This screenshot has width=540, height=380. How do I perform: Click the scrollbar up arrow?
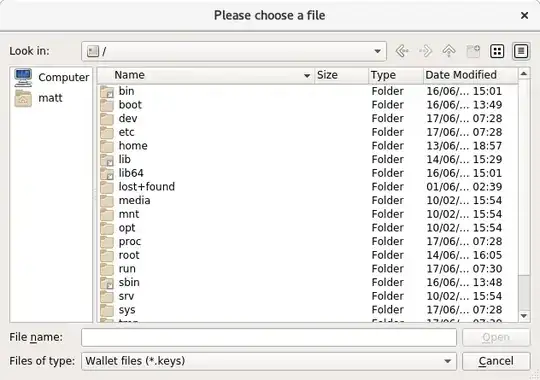524,73
